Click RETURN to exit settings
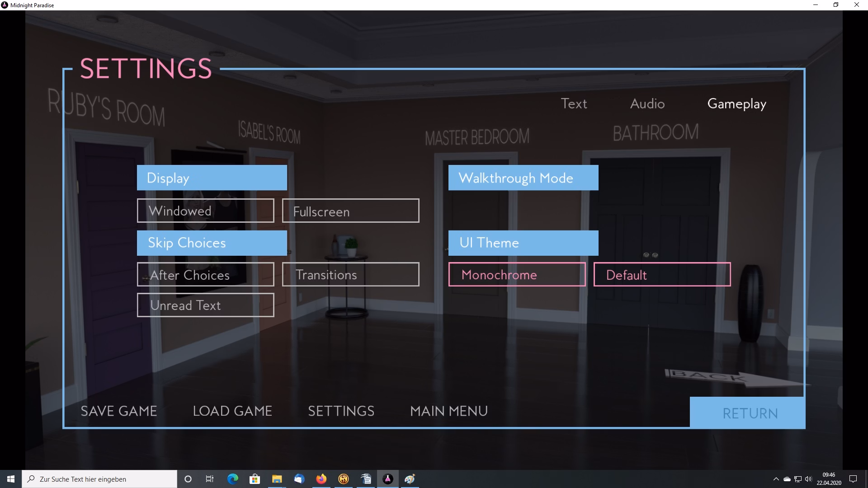The image size is (868, 488). (x=750, y=413)
